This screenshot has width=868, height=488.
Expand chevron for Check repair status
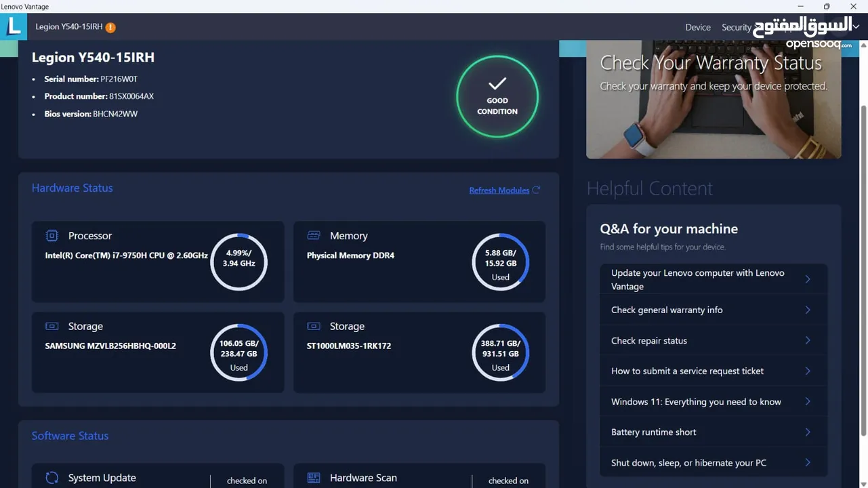click(807, 340)
